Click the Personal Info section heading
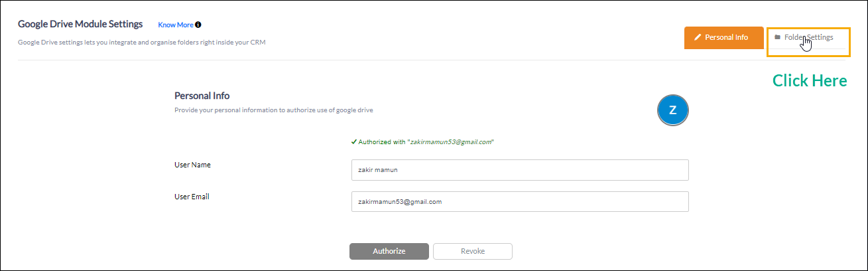868x271 pixels. [x=202, y=96]
